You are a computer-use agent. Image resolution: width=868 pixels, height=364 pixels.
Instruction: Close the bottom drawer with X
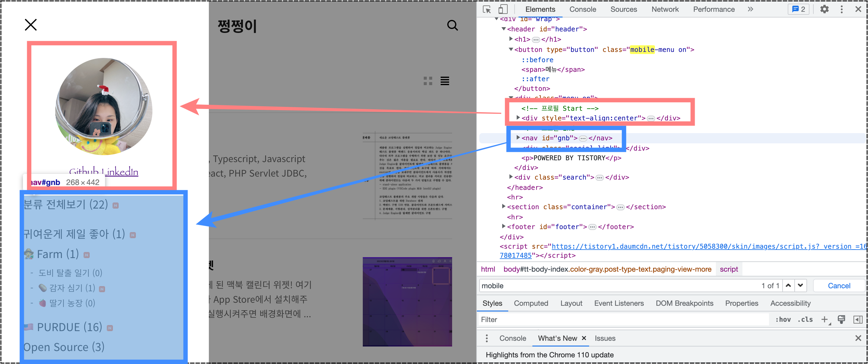coord(858,338)
